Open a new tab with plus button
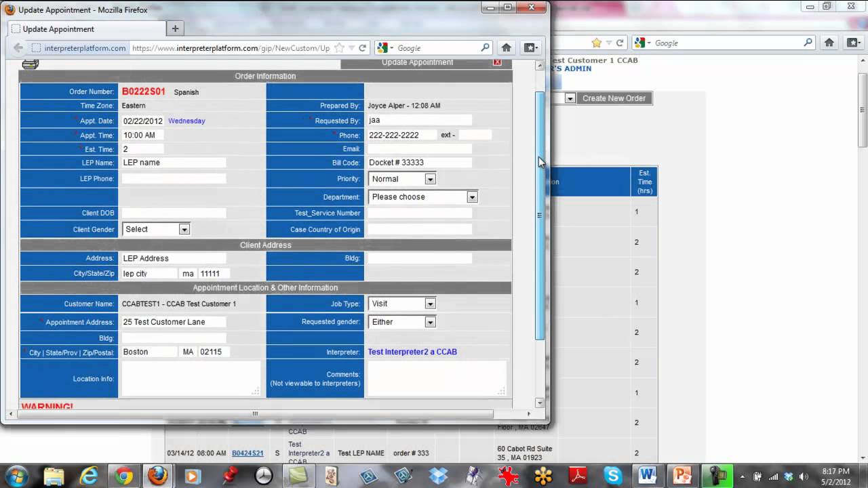 (x=175, y=28)
